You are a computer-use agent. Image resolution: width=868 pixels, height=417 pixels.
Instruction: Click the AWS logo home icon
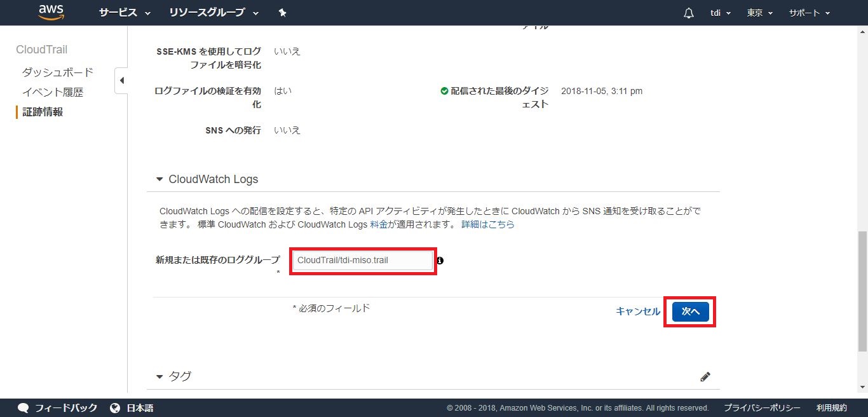coord(51,13)
